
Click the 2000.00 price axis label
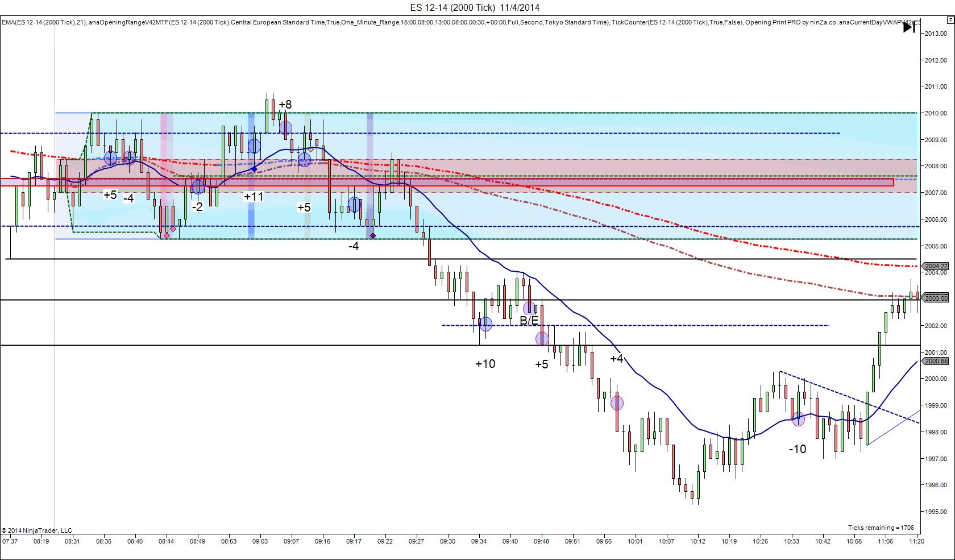[x=936, y=379]
